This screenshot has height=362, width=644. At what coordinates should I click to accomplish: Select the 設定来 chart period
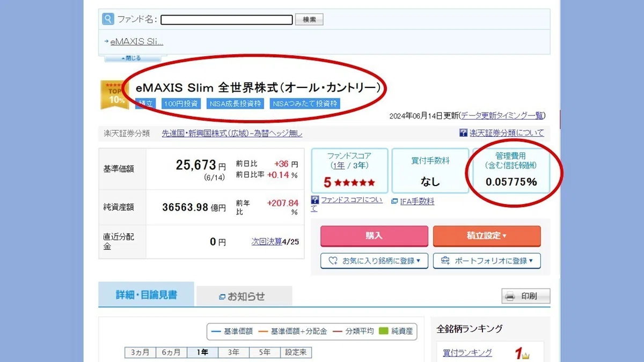tap(296, 352)
